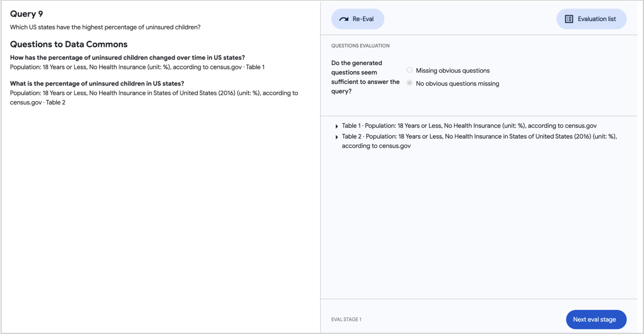
Task: Click the Re-Eval curved arrow icon
Action: coord(344,19)
